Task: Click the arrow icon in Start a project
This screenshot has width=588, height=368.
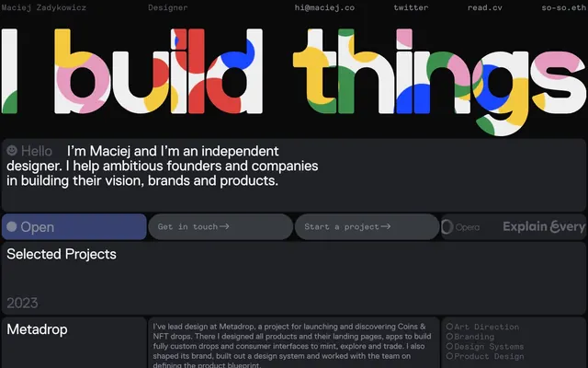Action: pyautogui.click(x=386, y=226)
